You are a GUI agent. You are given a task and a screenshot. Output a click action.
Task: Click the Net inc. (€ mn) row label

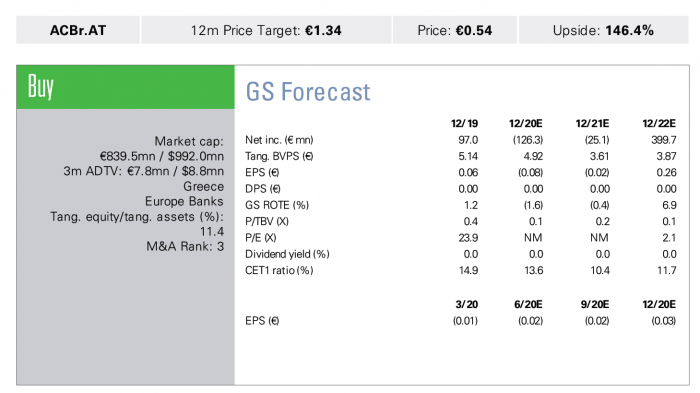click(x=279, y=140)
